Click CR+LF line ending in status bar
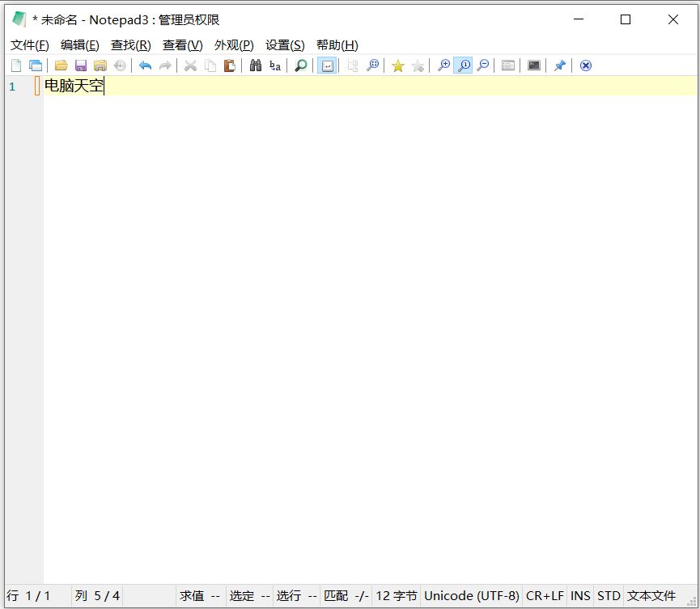 (x=545, y=595)
